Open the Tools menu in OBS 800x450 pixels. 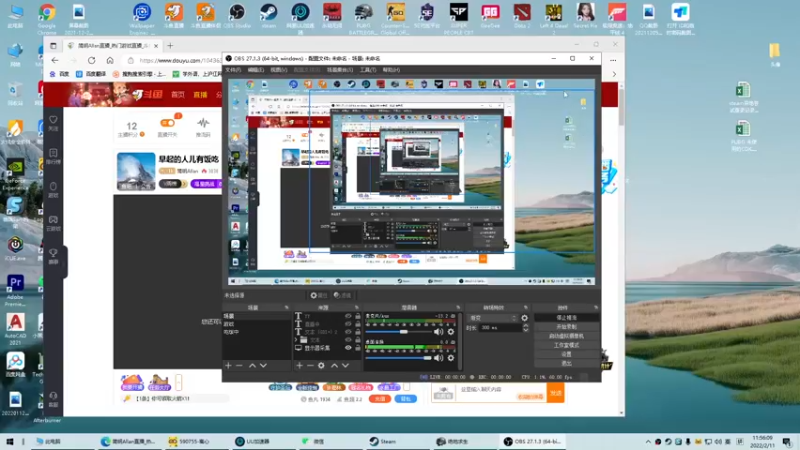[x=367, y=70]
